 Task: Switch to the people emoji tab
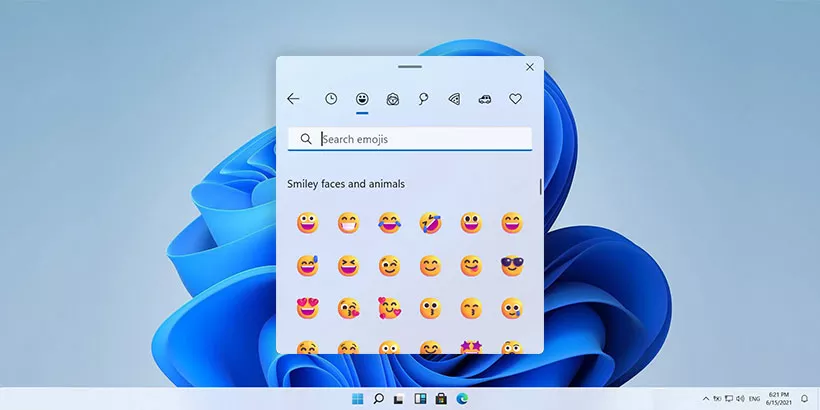coord(393,99)
